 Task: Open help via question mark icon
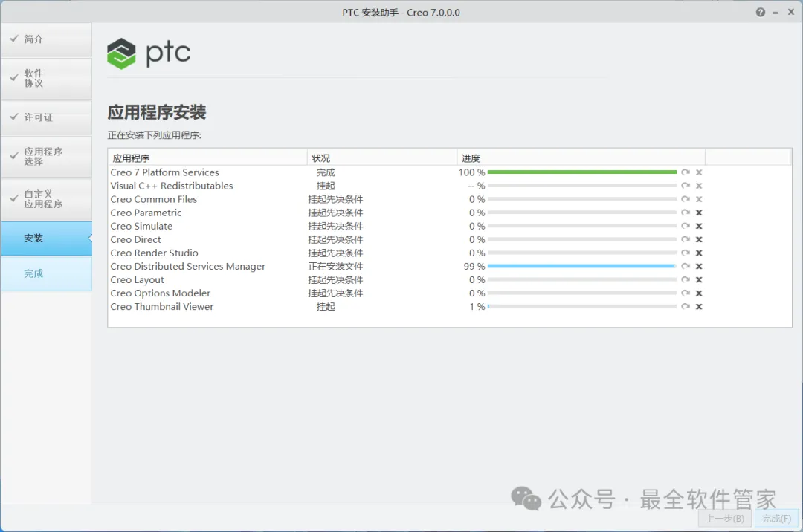[x=761, y=13]
